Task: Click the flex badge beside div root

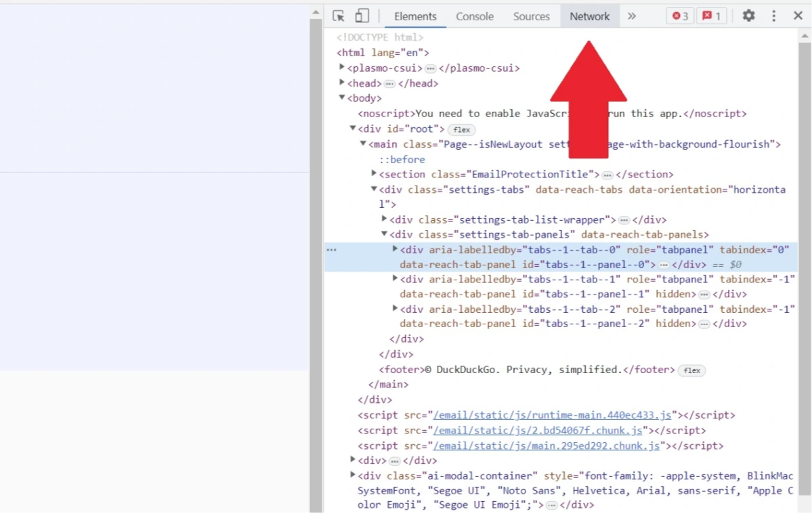Action: (461, 129)
